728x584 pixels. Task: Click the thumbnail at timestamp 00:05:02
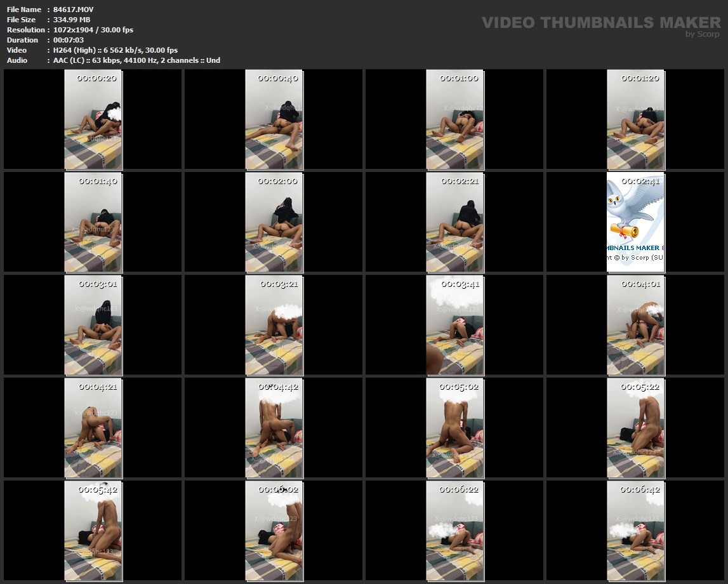tap(454, 428)
